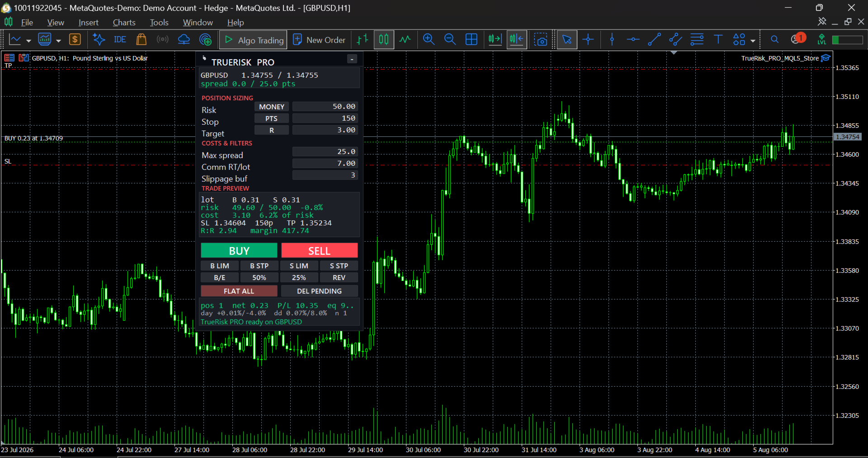The width and height of the screenshot is (868, 458).
Task: Open the View menu
Action: 56,22
